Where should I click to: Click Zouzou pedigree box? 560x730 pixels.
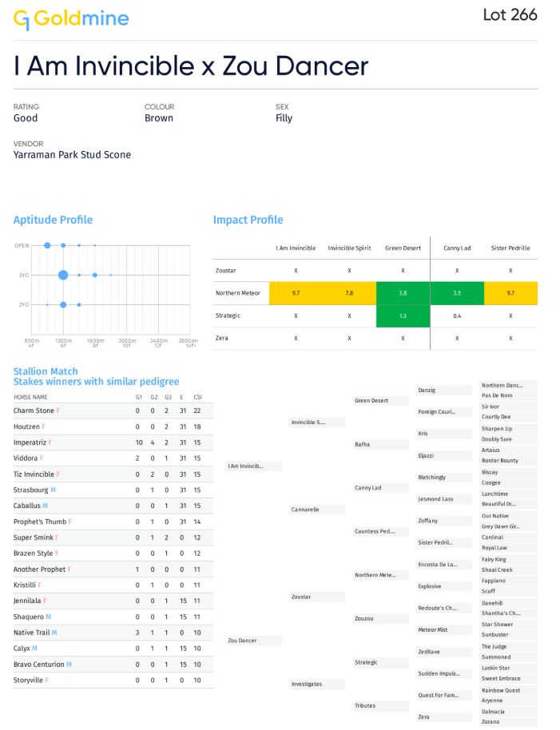click(x=381, y=619)
